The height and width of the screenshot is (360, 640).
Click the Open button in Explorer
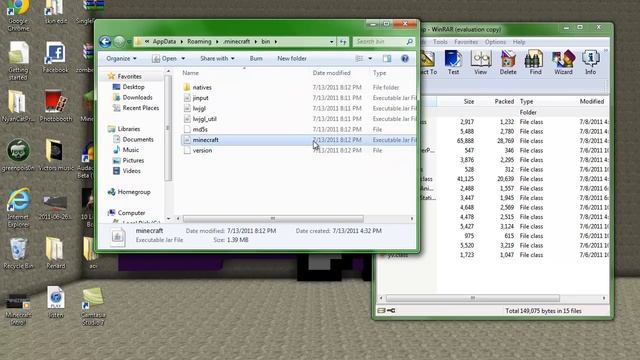point(164,59)
